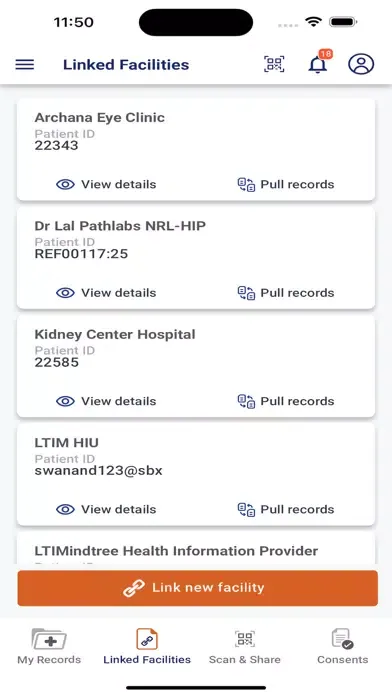Pull records from Archana Eye Clinic

286,184
